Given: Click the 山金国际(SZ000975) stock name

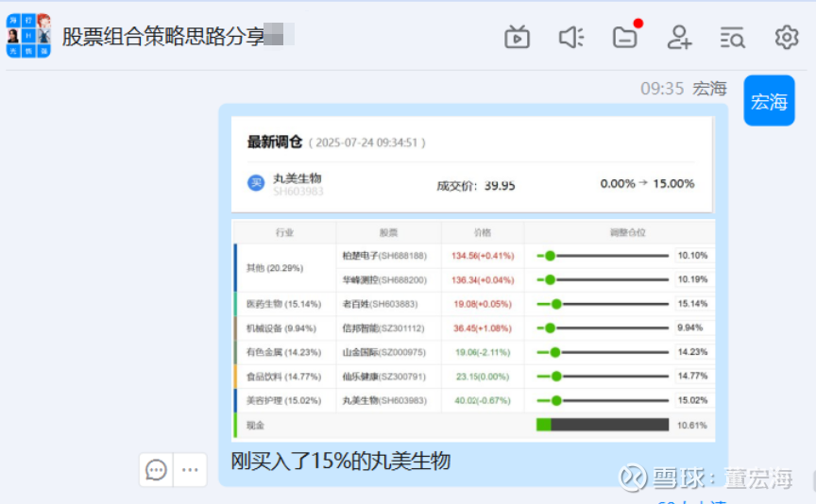Looking at the screenshot, I should (384, 353).
